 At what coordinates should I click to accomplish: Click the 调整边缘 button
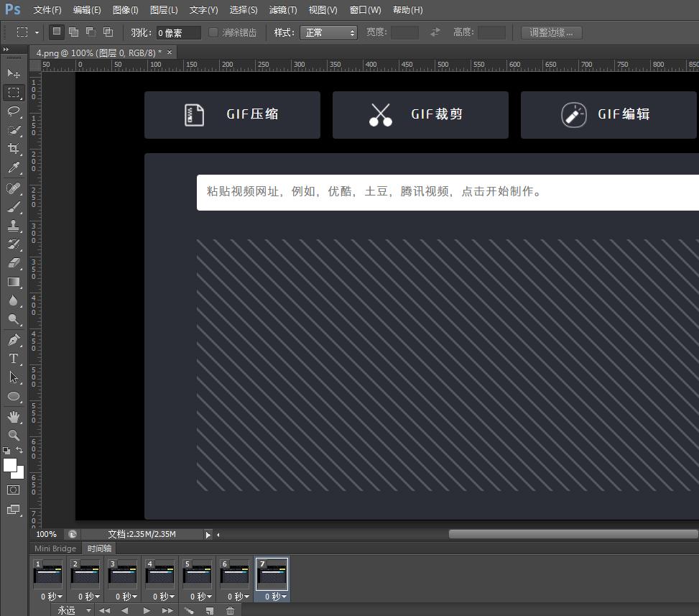tap(550, 32)
